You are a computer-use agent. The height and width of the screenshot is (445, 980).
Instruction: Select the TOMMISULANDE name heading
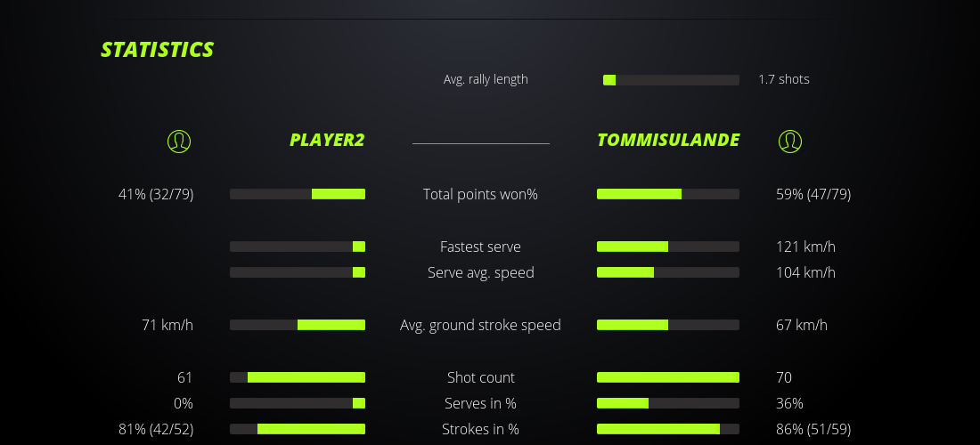coord(668,140)
